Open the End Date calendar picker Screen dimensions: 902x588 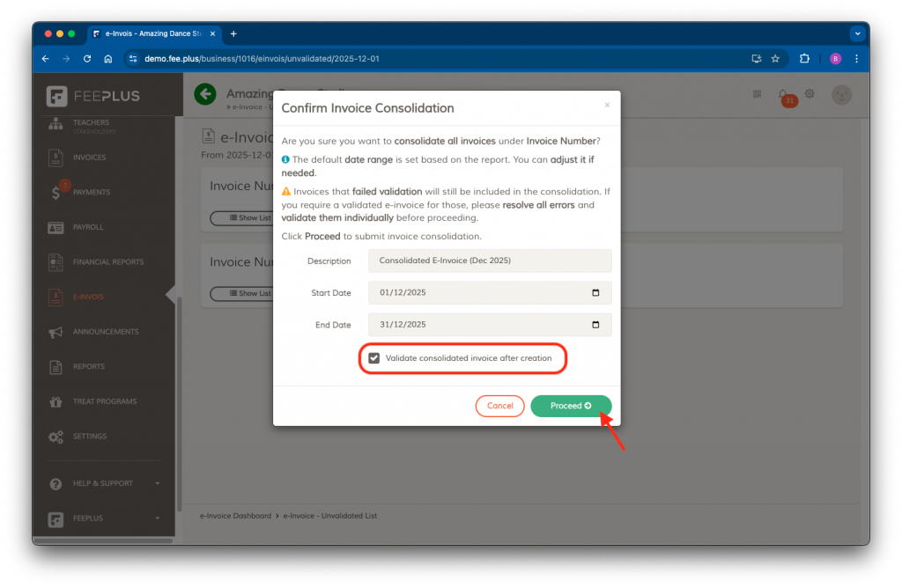pyautogui.click(x=595, y=325)
